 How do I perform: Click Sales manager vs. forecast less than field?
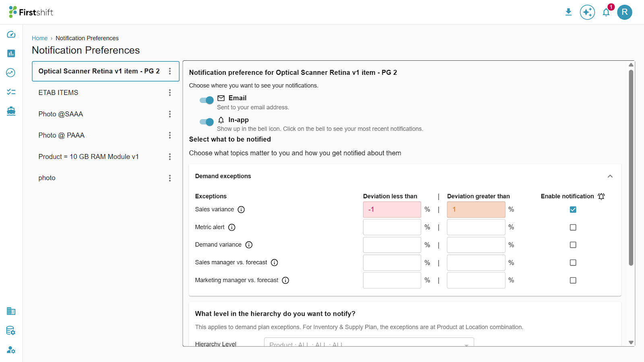392,263
